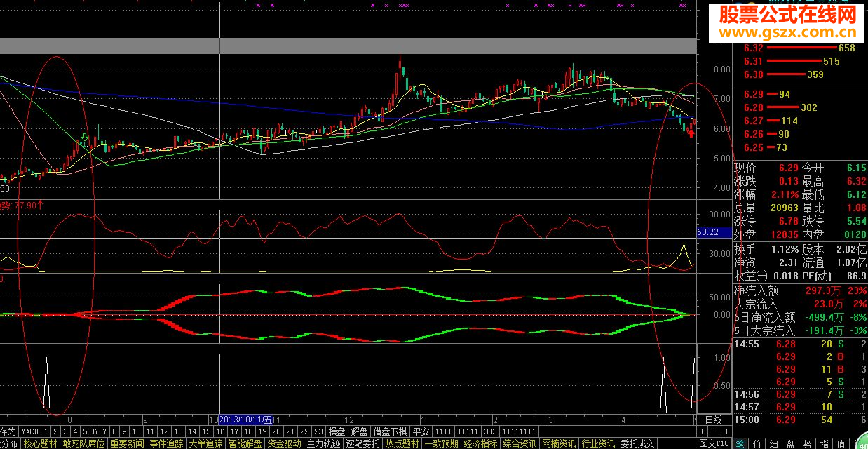
Task: Open the 平安 indicator tab
Action: coord(420,431)
